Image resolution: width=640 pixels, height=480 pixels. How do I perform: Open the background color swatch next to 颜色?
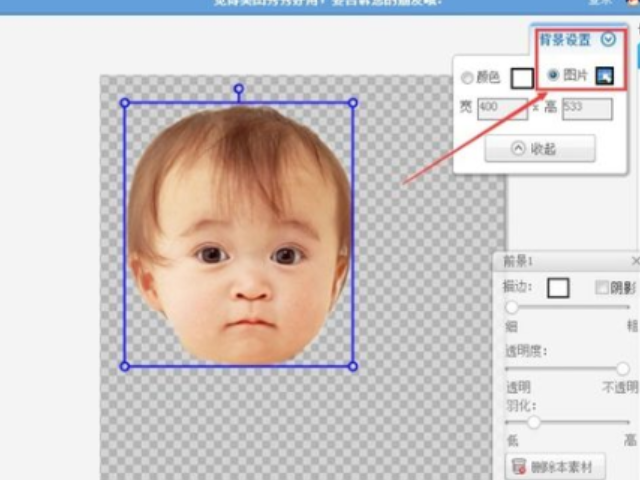click(522, 78)
